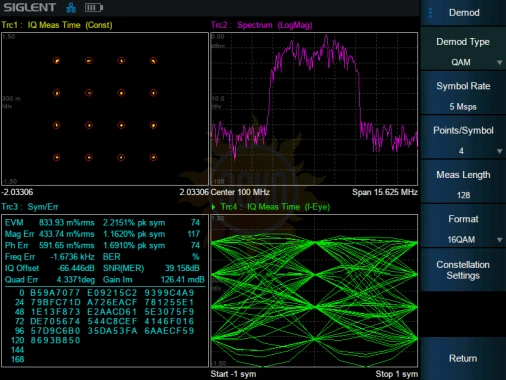Click symbol data 1E13F873

tap(55, 312)
